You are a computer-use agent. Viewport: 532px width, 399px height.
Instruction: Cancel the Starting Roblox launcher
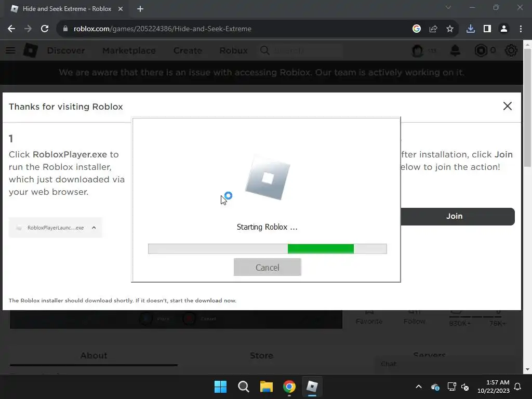pos(268,268)
